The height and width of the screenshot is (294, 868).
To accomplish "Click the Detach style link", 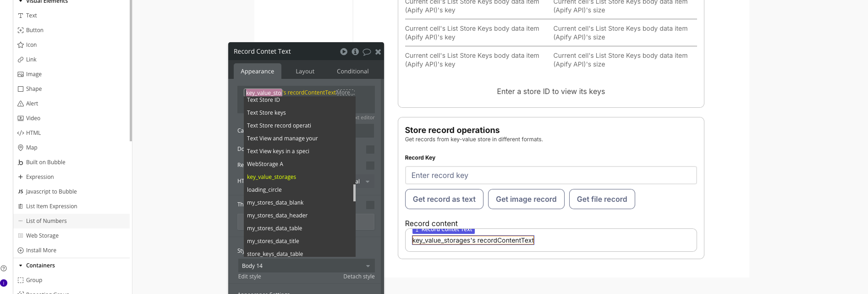I will [x=359, y=277].
